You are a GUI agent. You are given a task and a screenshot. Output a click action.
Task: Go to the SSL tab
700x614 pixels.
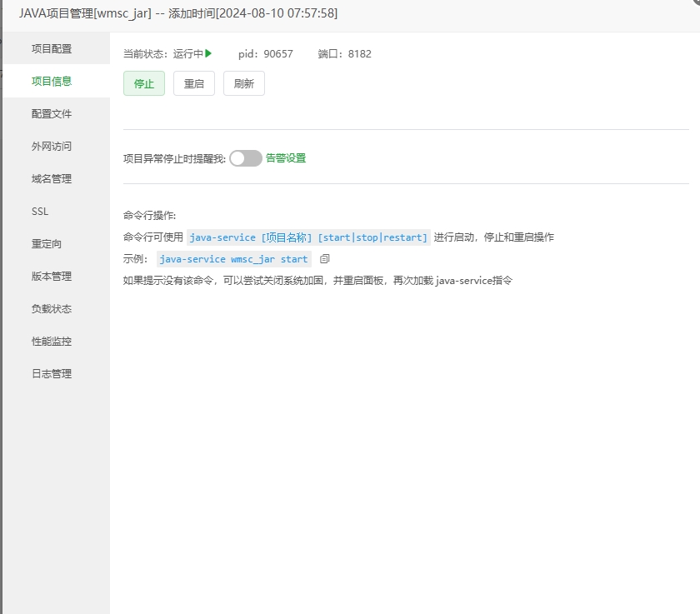[x=57, y=212]
